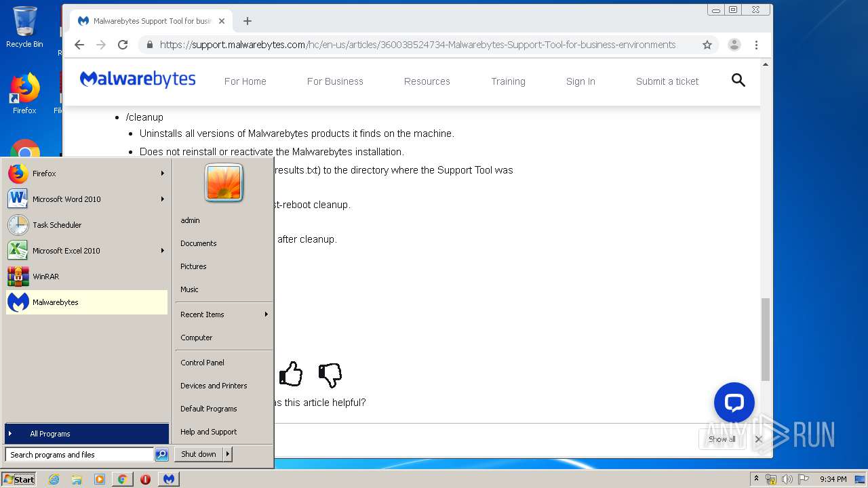Go back in the Chrome browser
This screenshot has width=868, height=488.
[x=79, y=45]
